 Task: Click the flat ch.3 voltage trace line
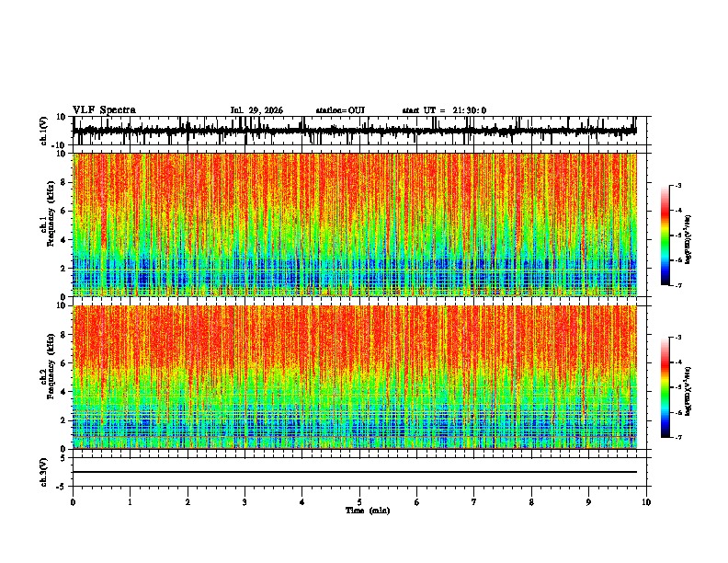coord(355,472)
